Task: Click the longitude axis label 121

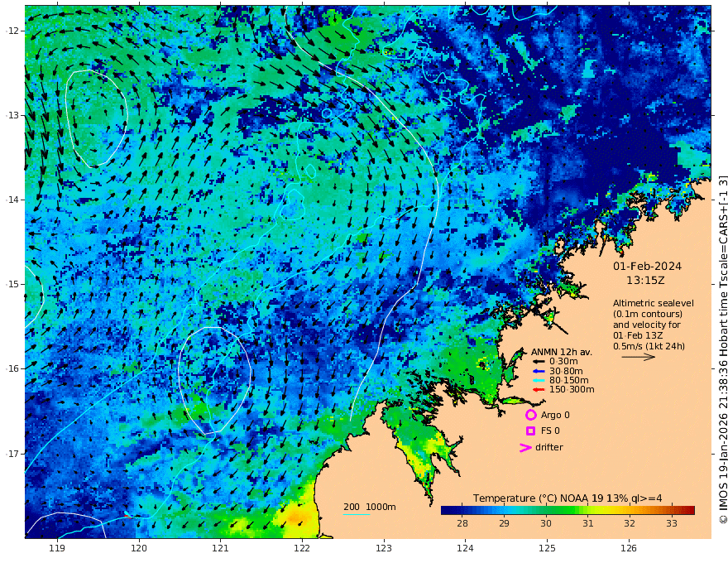Action: click(x=220, y=549)
